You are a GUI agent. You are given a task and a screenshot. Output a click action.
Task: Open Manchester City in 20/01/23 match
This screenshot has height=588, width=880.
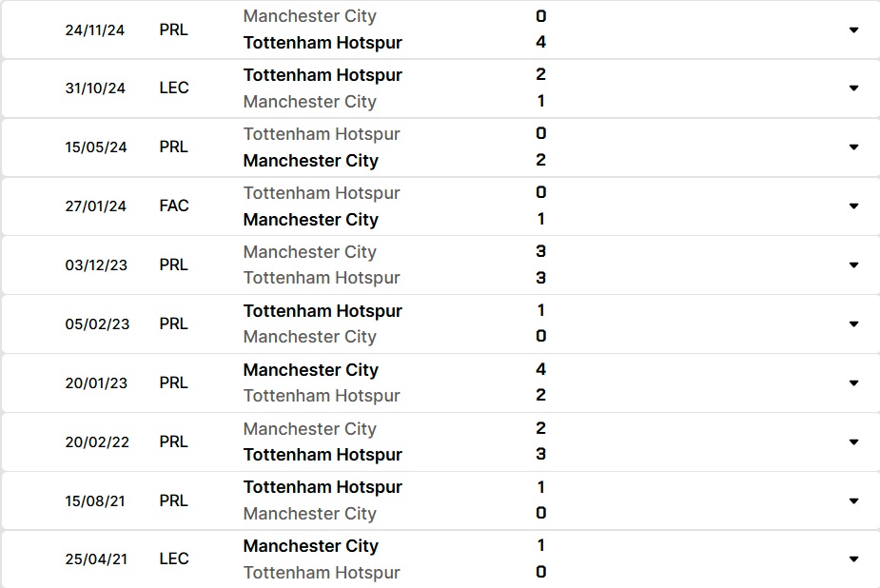coord(311,370)
